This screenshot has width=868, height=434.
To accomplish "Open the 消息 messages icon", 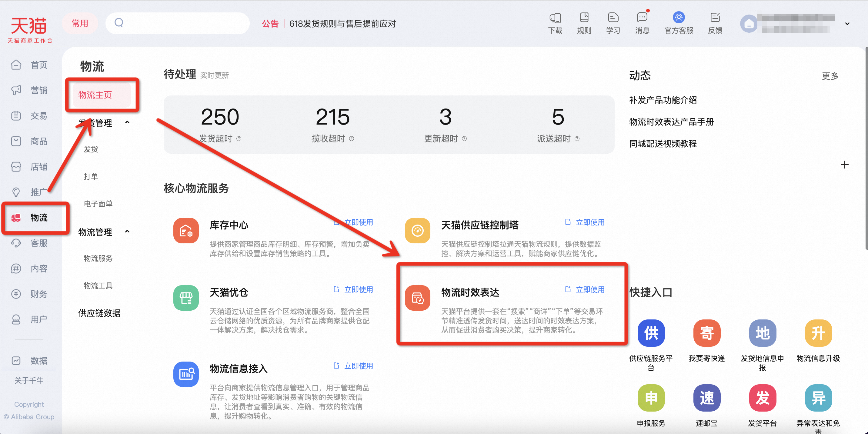I will click(642, 18).
